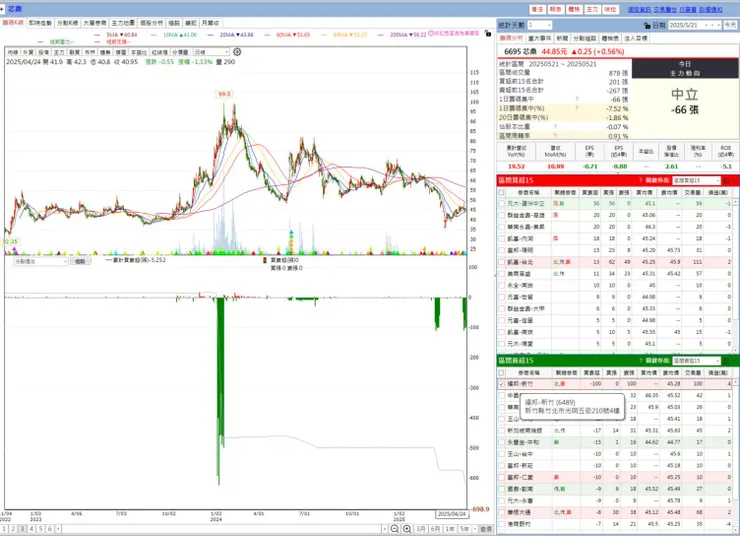Click the 群益金鼎-大甲 broker row
This screenshot has width=740, height=536.
point(617,309)
